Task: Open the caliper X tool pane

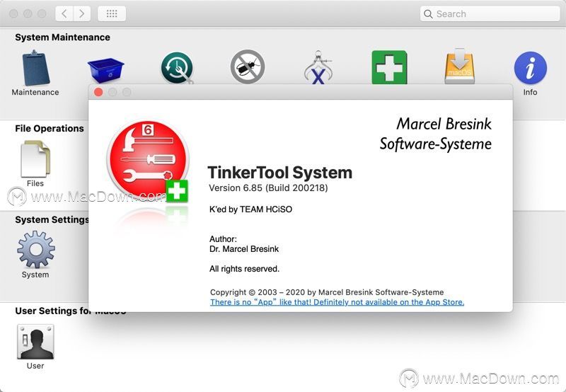Action: [x=318, y=67]
